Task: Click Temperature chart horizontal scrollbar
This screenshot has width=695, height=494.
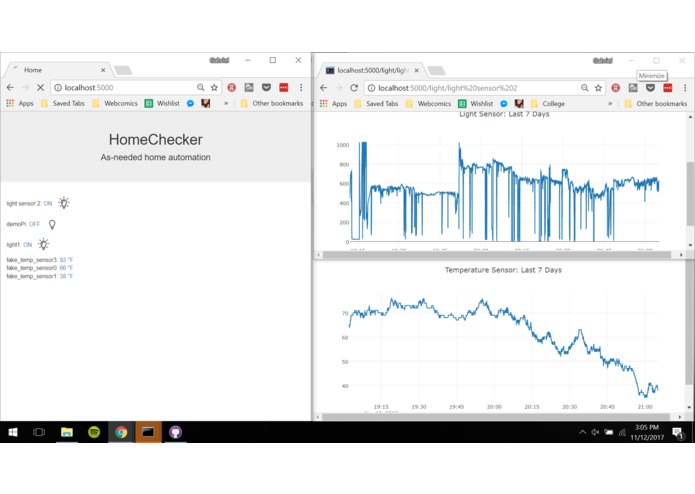Action: tap(496, 417)
